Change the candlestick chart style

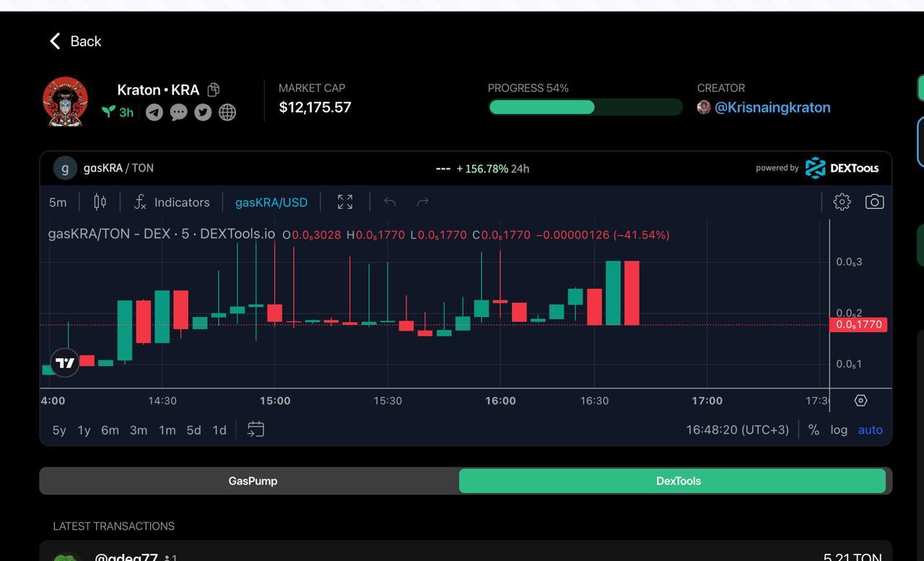click(x=100, y=202)
